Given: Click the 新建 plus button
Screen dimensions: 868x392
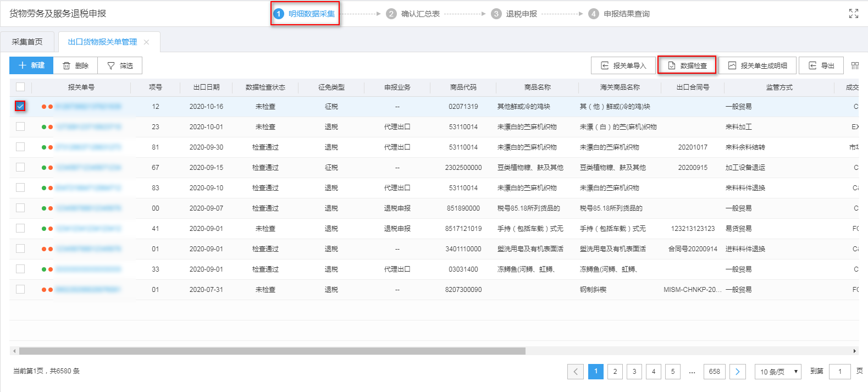Looking at the screenshot, I should pos(31,65).
